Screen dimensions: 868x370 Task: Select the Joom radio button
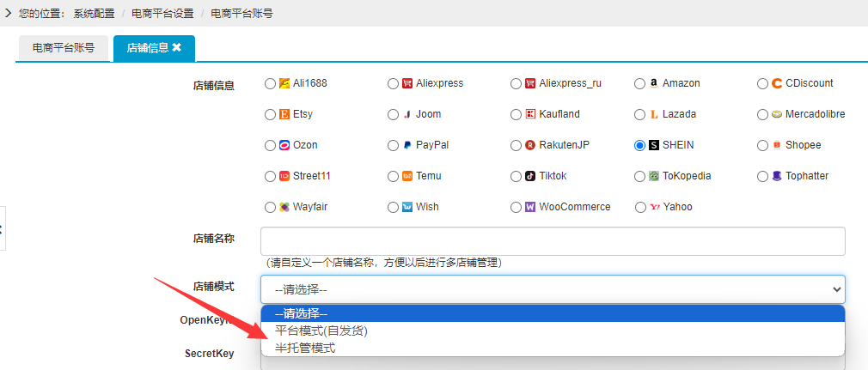393,115
